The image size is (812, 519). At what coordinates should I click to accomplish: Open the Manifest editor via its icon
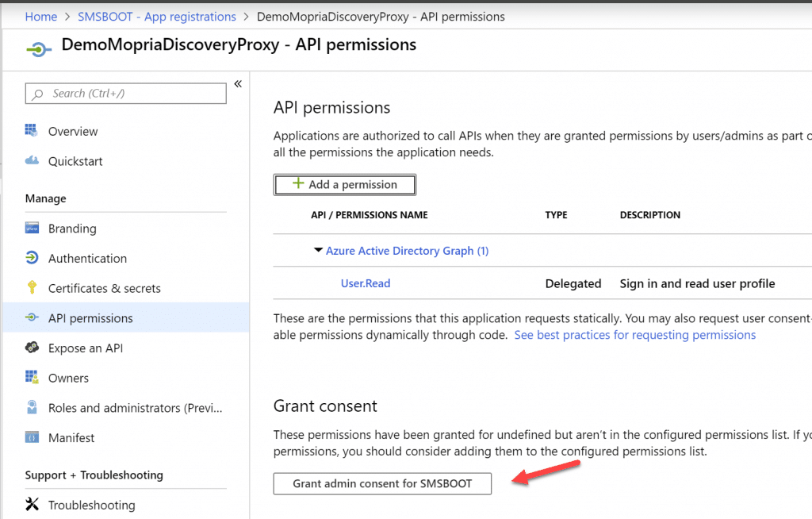point(32,437)
